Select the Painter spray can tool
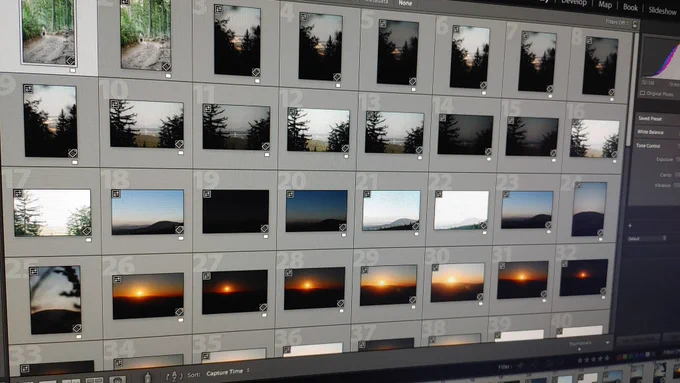680x383 pixels. coord(147,377)
